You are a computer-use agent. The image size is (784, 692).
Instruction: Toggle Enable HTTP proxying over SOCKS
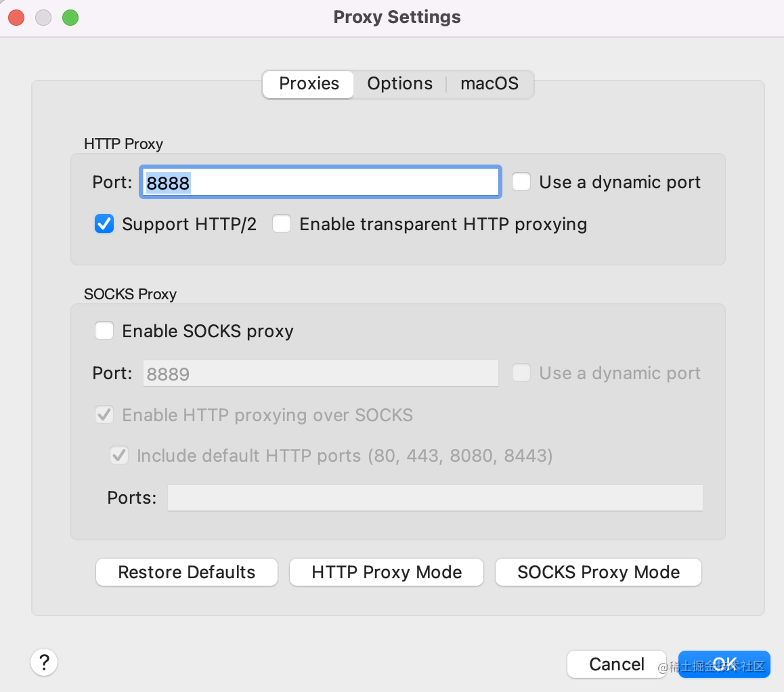pos(104,415)
